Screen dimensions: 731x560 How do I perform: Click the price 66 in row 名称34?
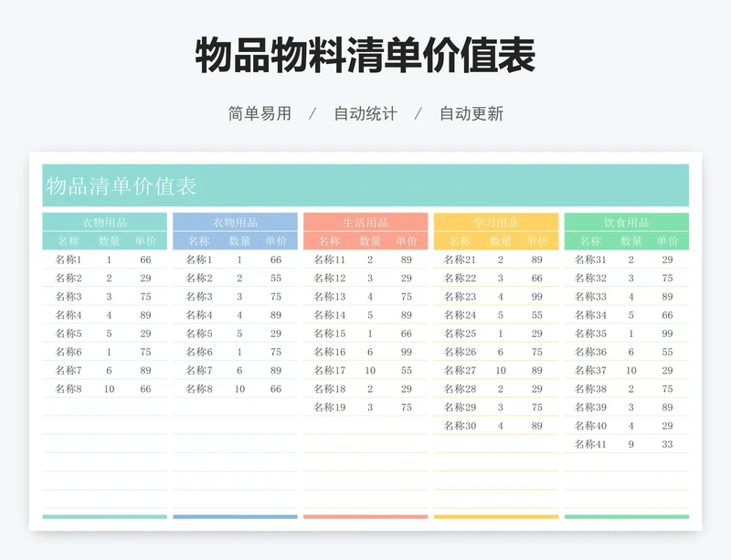click(667, 315)
